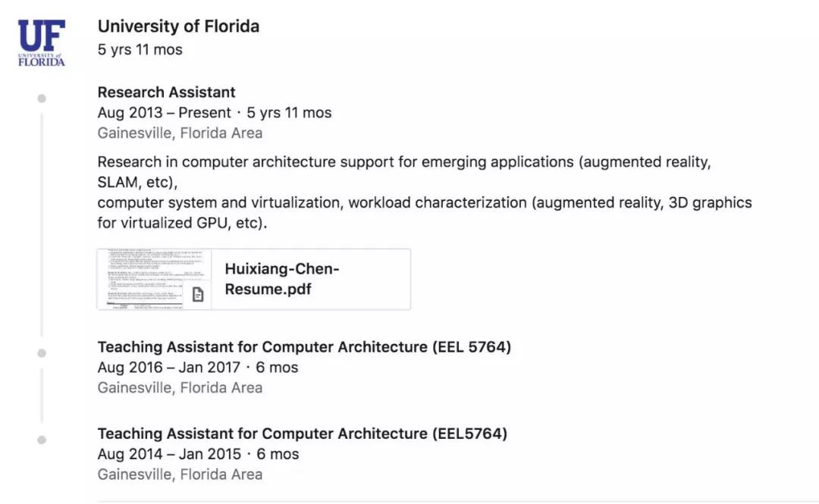The height and width of the screenshot is (504, 819).
Task: Click the timeline dot beside the 2014 Teaching Assistant role
Action: pos(42,440)
